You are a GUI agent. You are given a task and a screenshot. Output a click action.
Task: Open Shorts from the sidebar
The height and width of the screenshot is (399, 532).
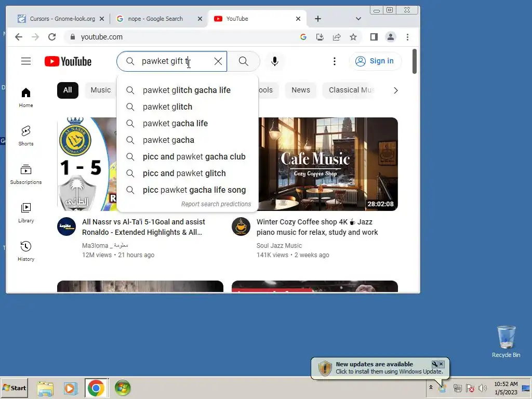26,136
